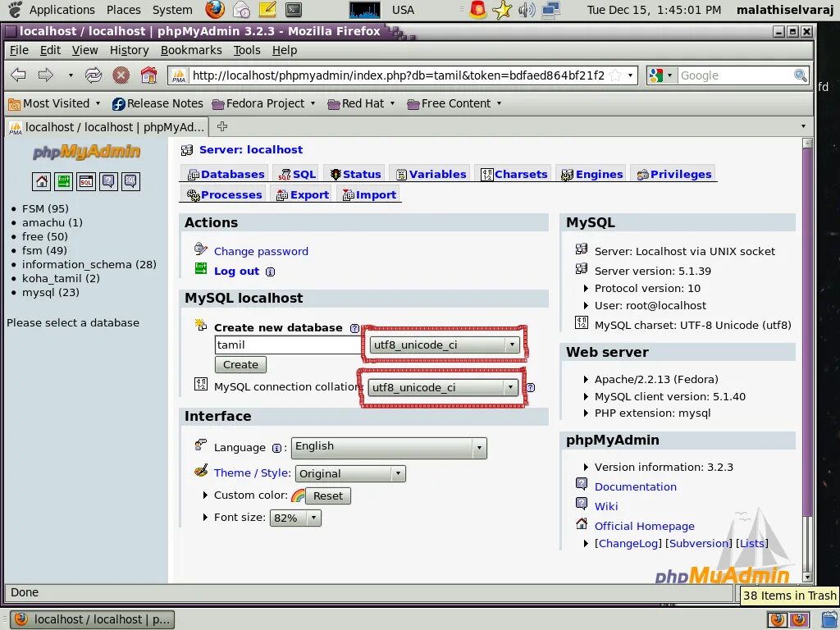Open the Tools menu
840x630 pixels.
247,50
